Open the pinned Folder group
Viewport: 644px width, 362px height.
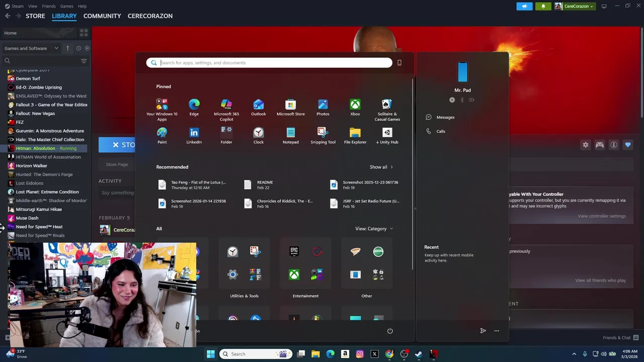[x=226, y=136]
